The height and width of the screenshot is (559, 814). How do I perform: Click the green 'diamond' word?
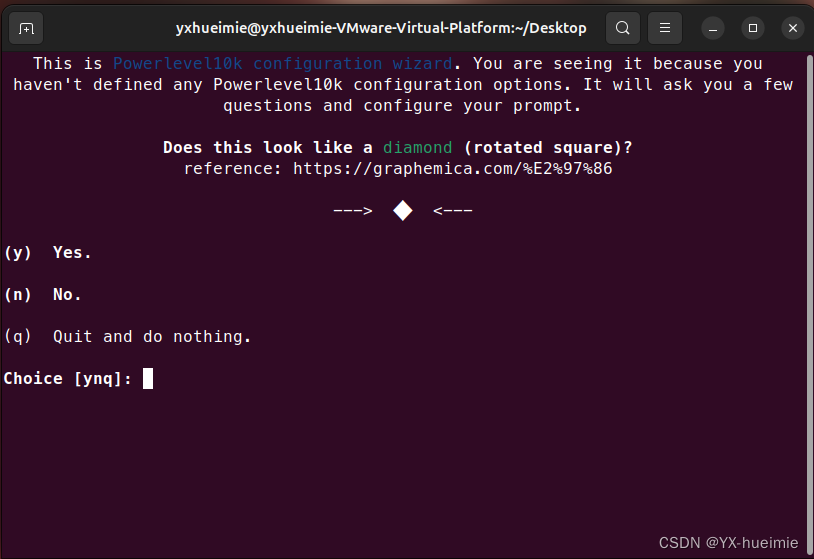point(417,148)
